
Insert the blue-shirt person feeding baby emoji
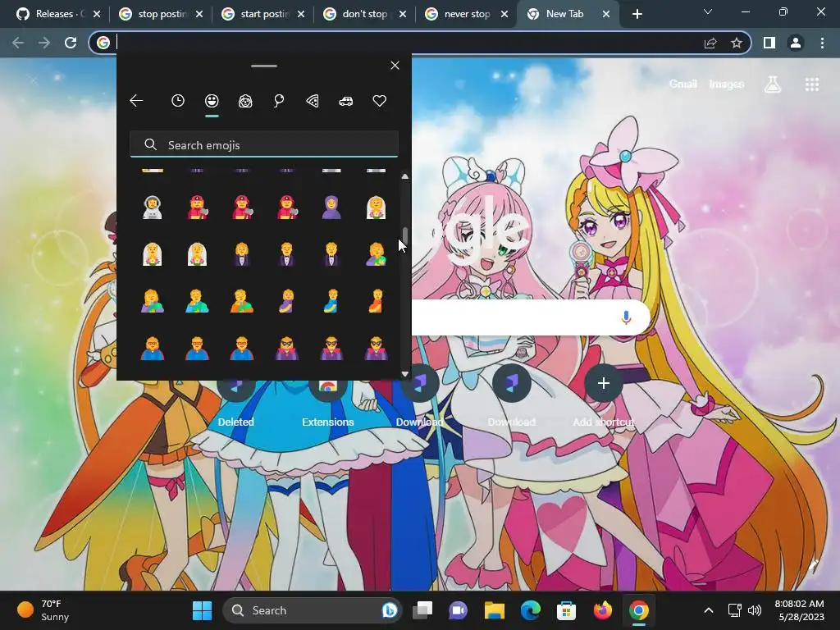[x=197, y=301]
